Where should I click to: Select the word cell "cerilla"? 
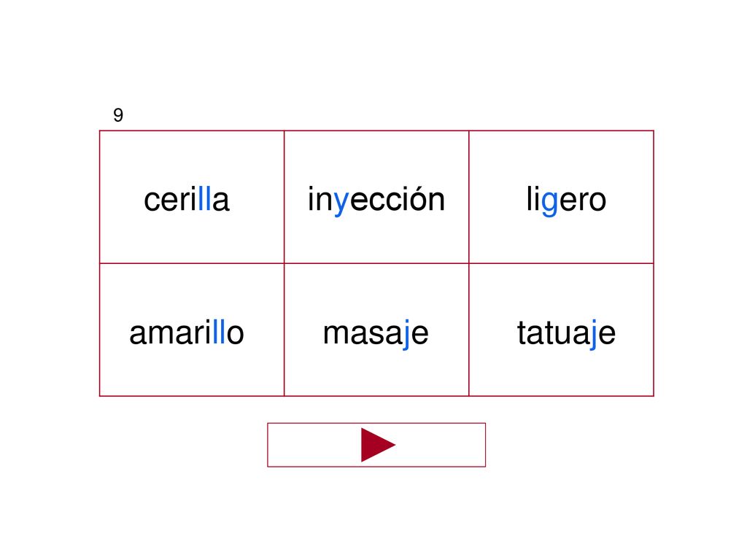192,197
